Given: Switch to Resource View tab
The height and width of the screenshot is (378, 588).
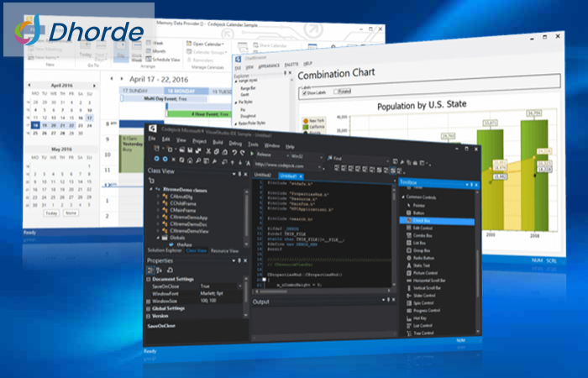Looking at the screenshot, I should tap(224, 251).
